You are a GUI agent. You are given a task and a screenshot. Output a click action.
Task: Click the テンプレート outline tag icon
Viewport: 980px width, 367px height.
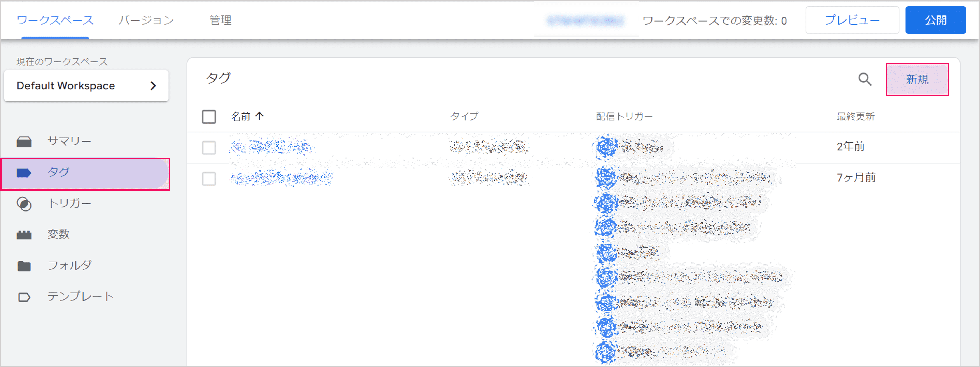point(24,297)
